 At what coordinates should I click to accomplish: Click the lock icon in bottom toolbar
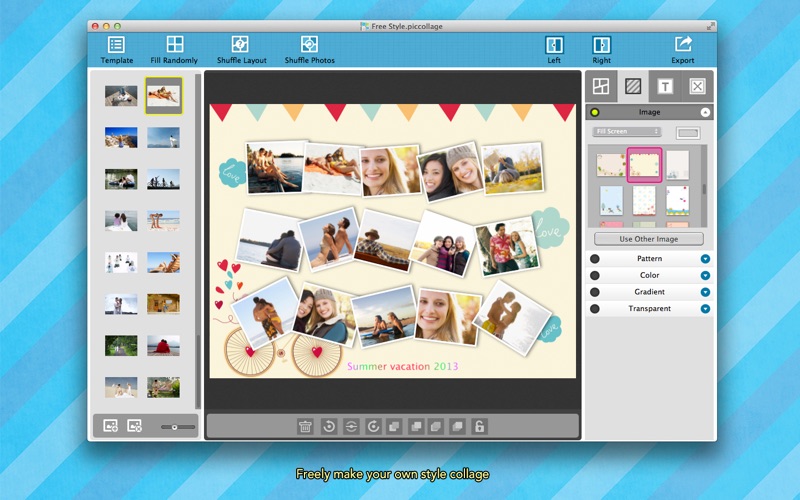pyautogui.click(x=480, y=426)
